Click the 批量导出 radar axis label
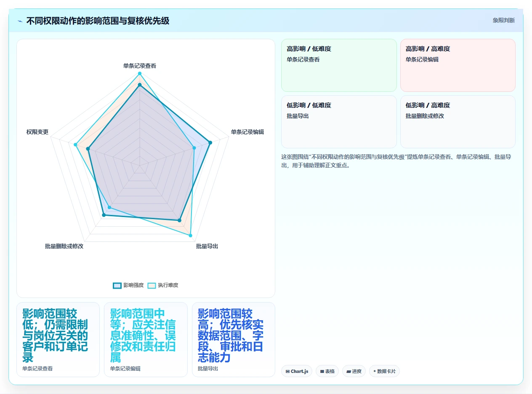The height and width of the screenshot is (394, 532). click(x=207, y=246)
